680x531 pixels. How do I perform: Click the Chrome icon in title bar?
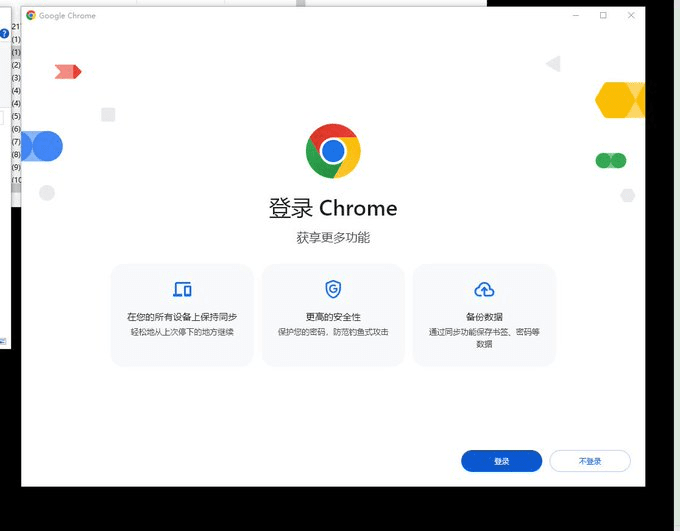pyautogui.click(x=31, y=15)
